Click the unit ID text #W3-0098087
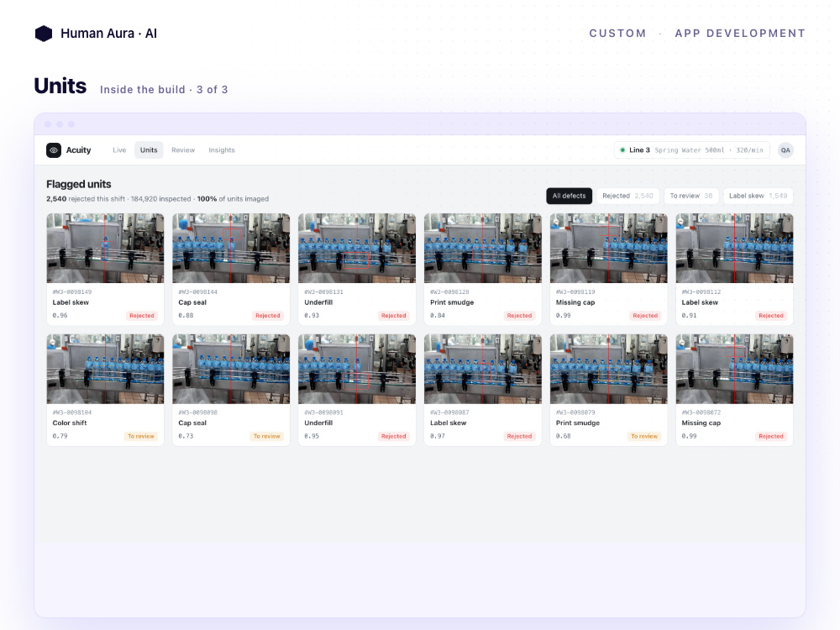The width and height of the screenshot is (840, 630). (449, 412)
